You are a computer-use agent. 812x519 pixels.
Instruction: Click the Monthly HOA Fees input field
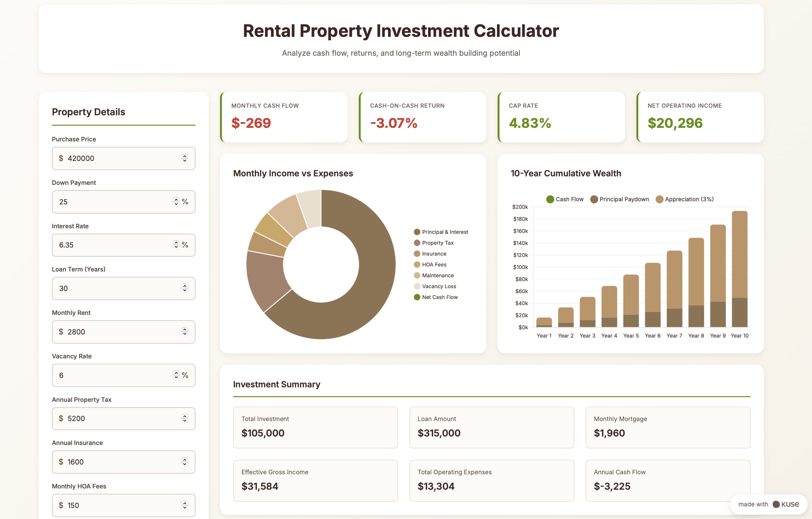(123, 505)
